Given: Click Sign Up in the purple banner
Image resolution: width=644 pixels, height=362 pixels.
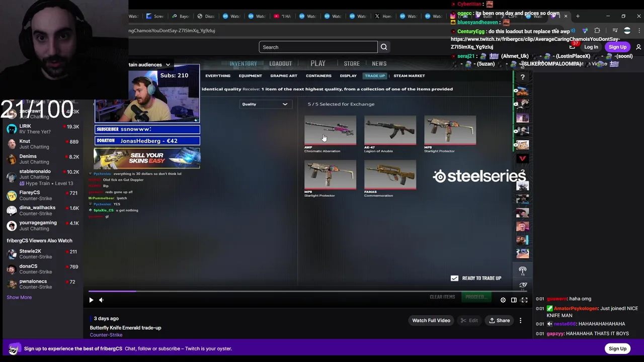Looking at the screenshot, I should [617, 348].
